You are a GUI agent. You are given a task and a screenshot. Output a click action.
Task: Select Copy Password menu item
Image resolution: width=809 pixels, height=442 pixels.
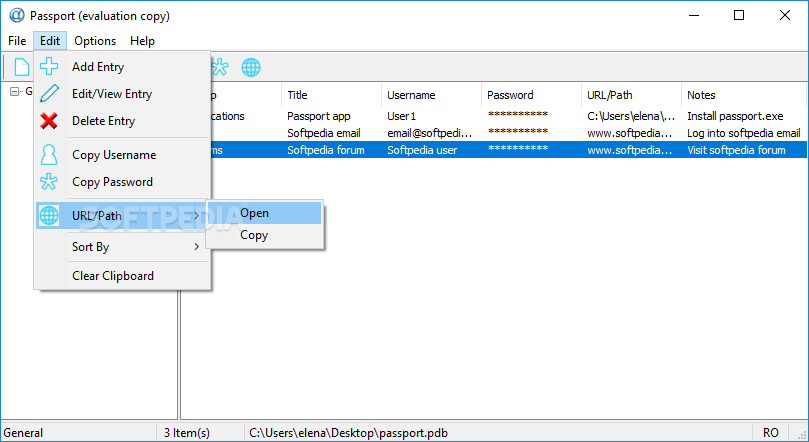click(x=123, y=182)
